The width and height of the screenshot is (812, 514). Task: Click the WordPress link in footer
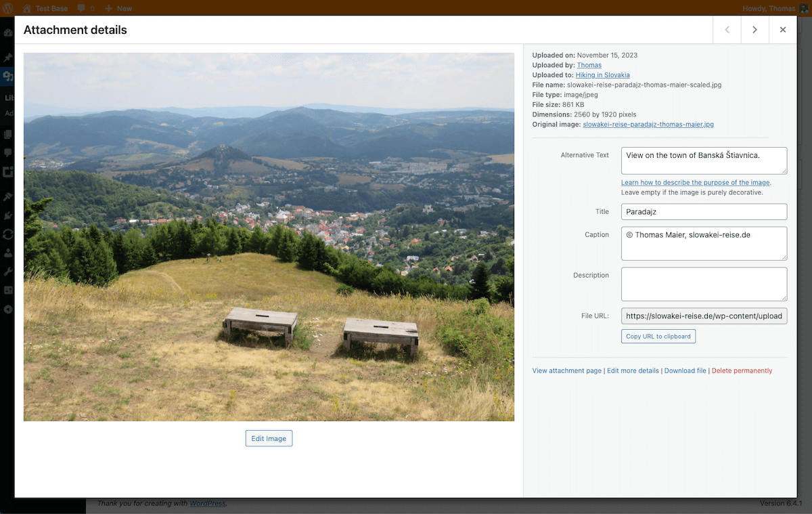[207, 503]
